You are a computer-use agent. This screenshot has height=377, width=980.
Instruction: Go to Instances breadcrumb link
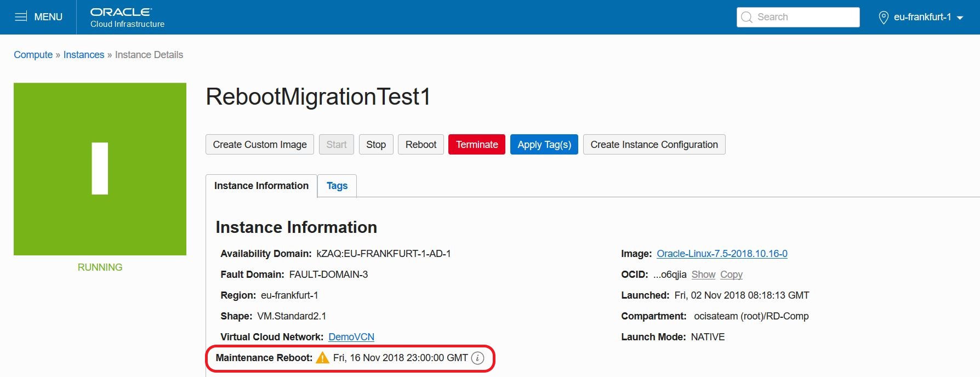click(x=84, y=55)
